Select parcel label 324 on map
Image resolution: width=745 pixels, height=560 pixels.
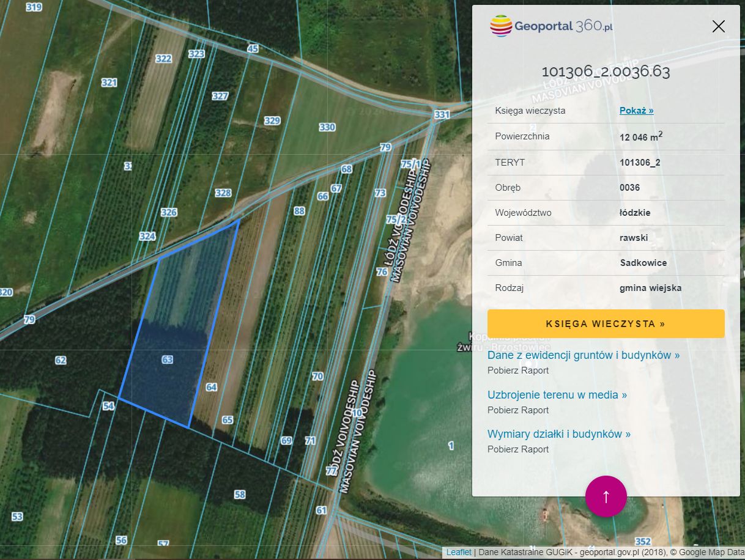(147, 236)
